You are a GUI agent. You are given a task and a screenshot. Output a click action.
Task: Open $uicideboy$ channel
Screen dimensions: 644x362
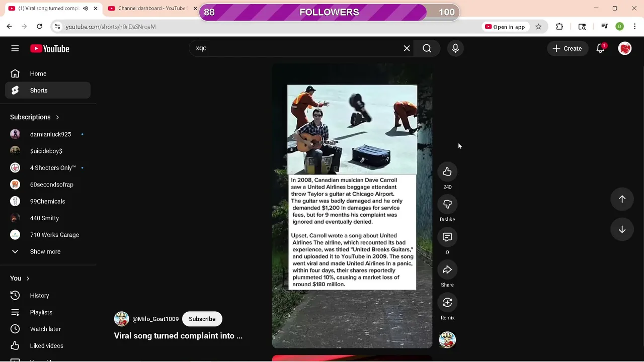48,151
